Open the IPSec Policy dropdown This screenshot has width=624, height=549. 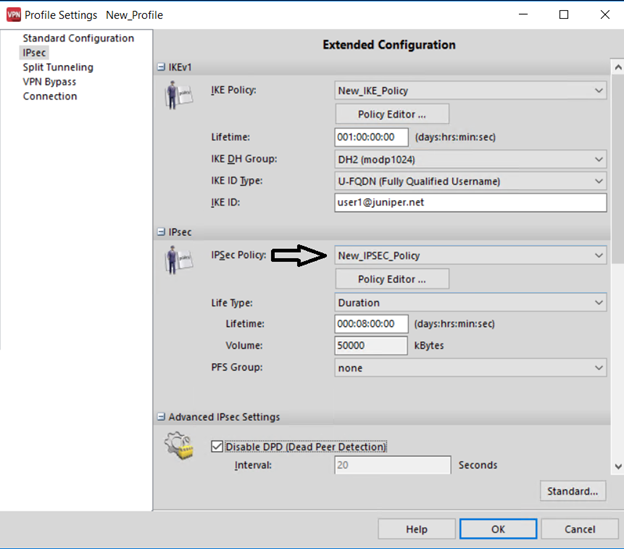470,255
